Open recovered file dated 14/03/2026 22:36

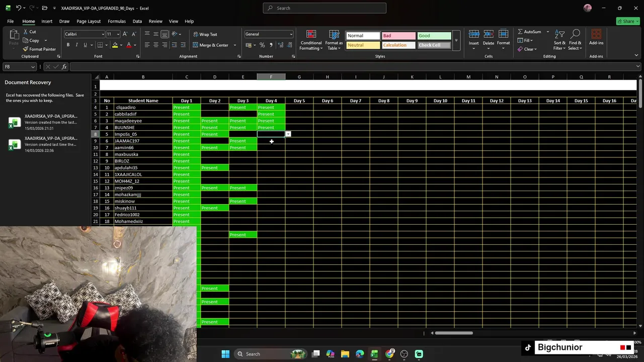click(x=44, y=144)
